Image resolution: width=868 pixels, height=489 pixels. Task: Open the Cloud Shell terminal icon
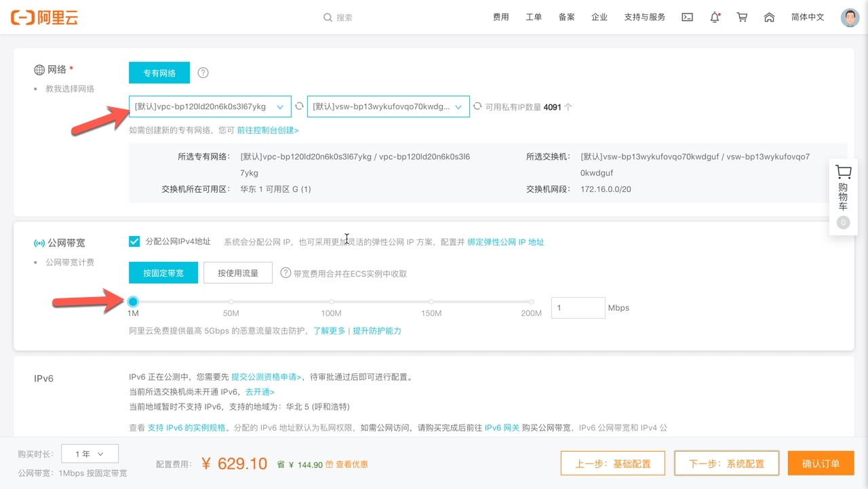click(x=687, y=18)
